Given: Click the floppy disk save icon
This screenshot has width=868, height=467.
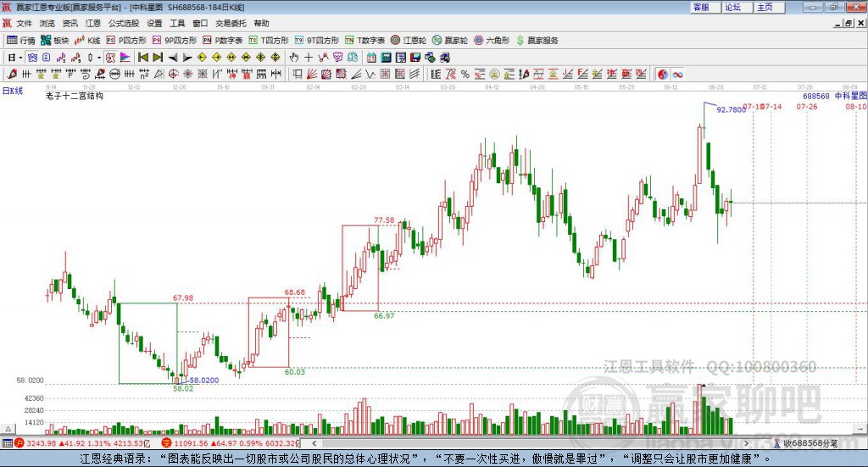Looking at the screenshot, I should pyautogui.click(x=415, y=58).
